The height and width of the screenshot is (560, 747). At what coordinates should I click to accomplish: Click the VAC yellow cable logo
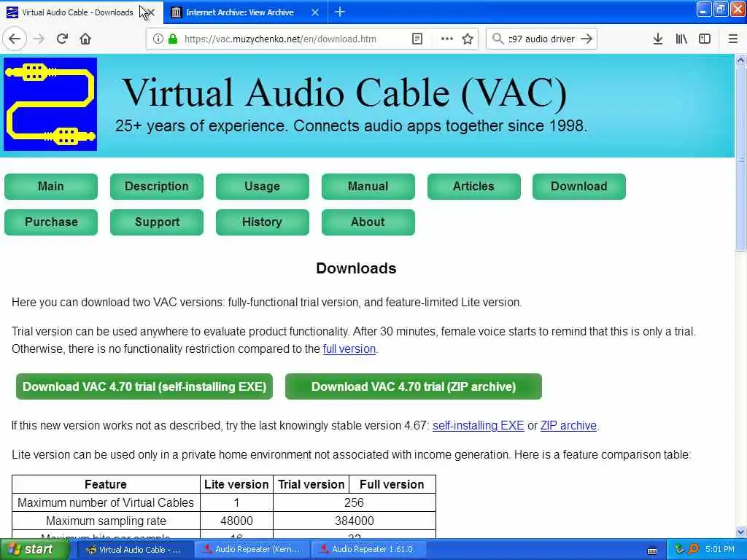[50, 104]
